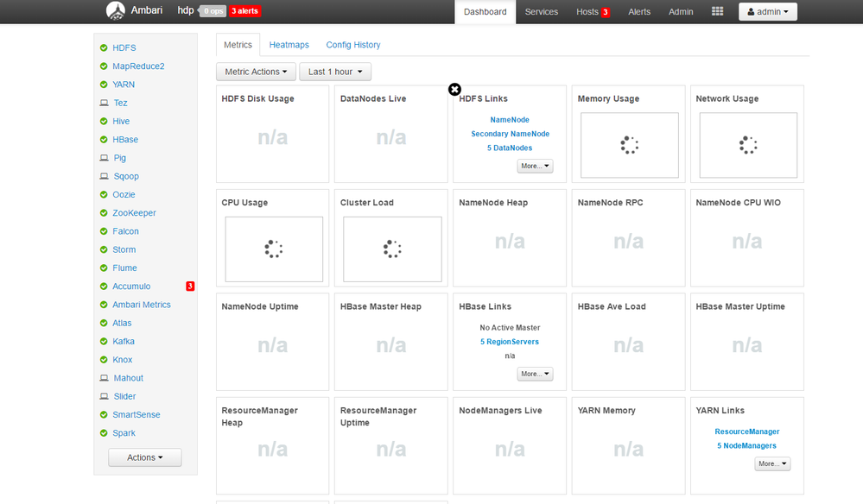Remove the HDFS Links widget with X
Viewport: 863px width, 504px height.
tap(454, 90)
